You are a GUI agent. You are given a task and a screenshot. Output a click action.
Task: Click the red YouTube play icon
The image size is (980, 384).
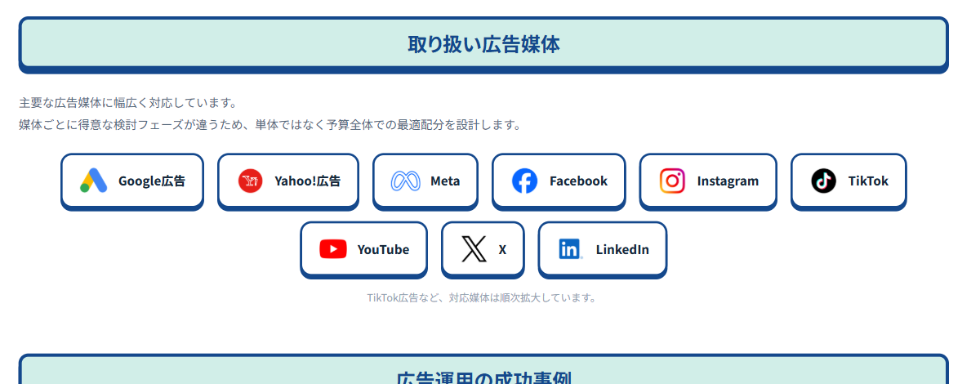tap(333, 249)
